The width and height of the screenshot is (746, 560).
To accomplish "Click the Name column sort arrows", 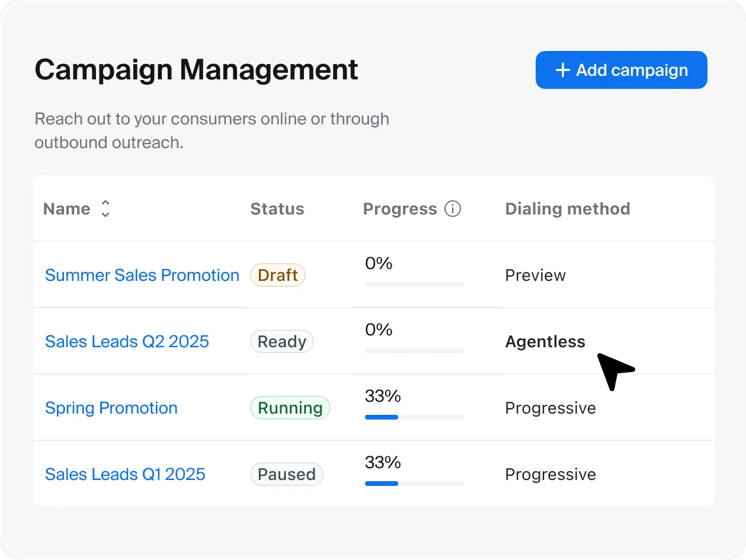I will 105,209.
